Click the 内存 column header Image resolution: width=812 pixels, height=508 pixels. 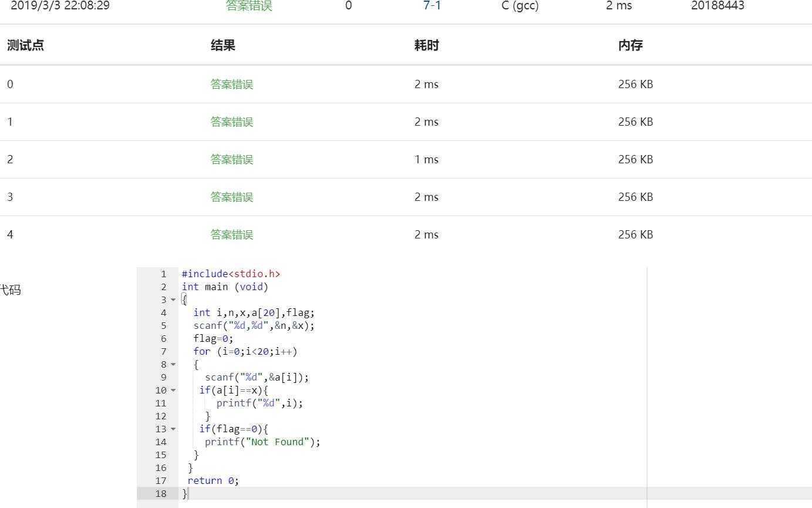pos(631,45)
